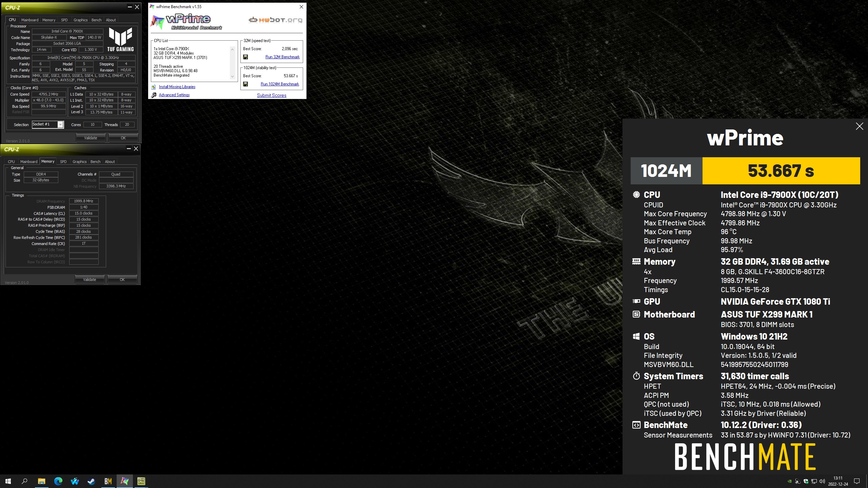Open the notification center
Screen dimensions: 868x488
857,481
